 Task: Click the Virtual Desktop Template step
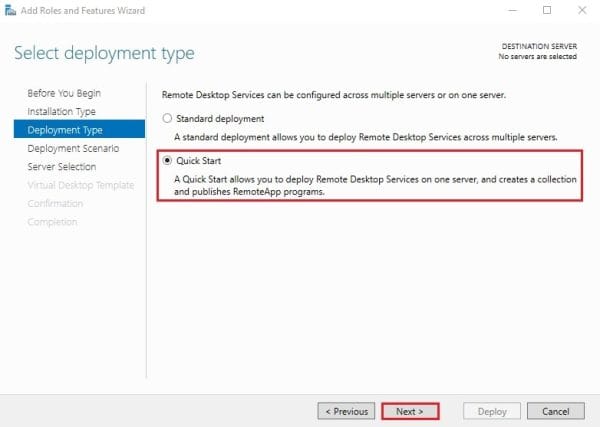80,185
